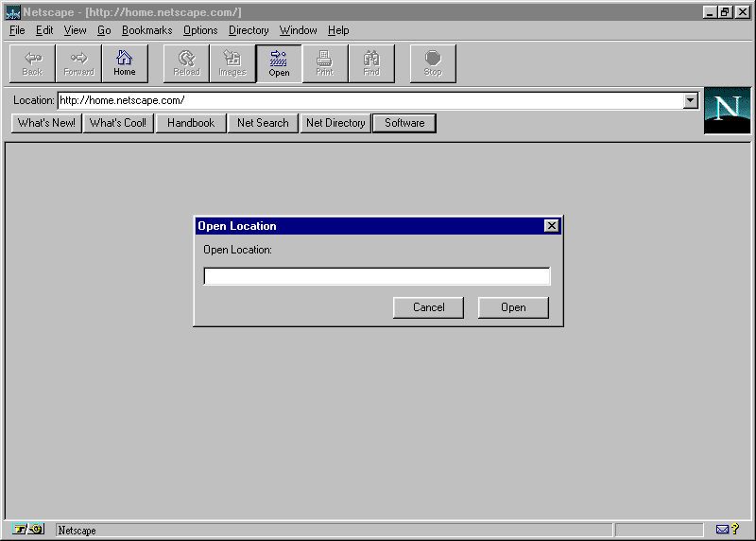This screenshot has width=756, height=541.
Task: Click the Forward toolbar button
Action: pyautogui.click(x=78, y=63)
